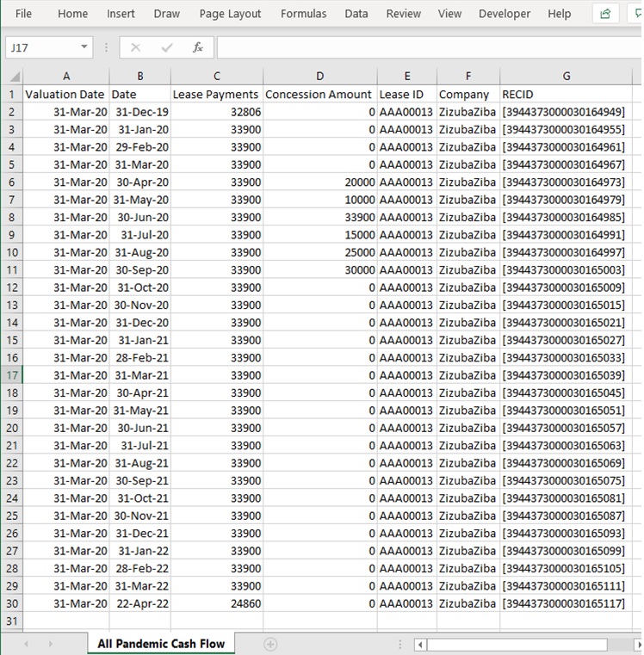Select the Concession Amount header cell

tap(320, 94)
